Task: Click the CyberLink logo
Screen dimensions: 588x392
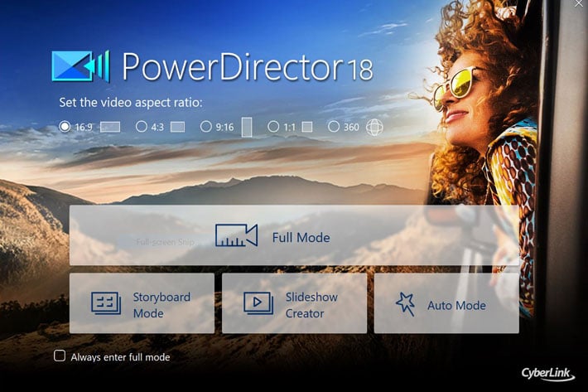Action: point(547,374)
